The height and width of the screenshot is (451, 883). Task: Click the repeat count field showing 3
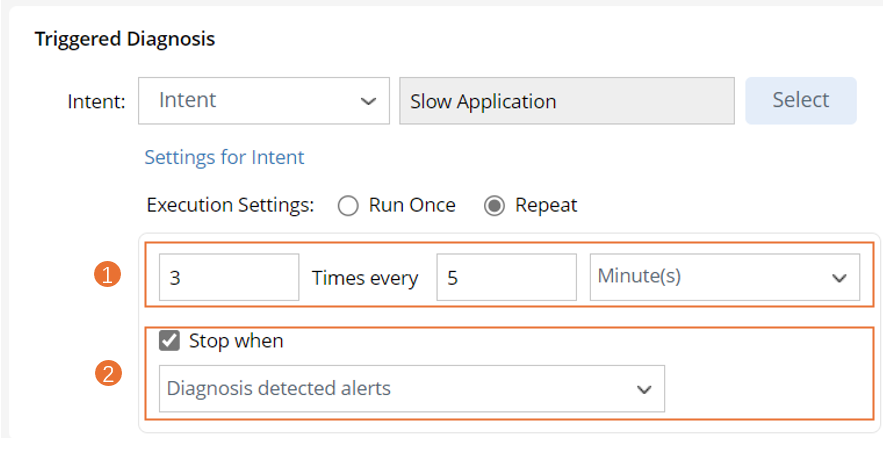tap(229, 278)
